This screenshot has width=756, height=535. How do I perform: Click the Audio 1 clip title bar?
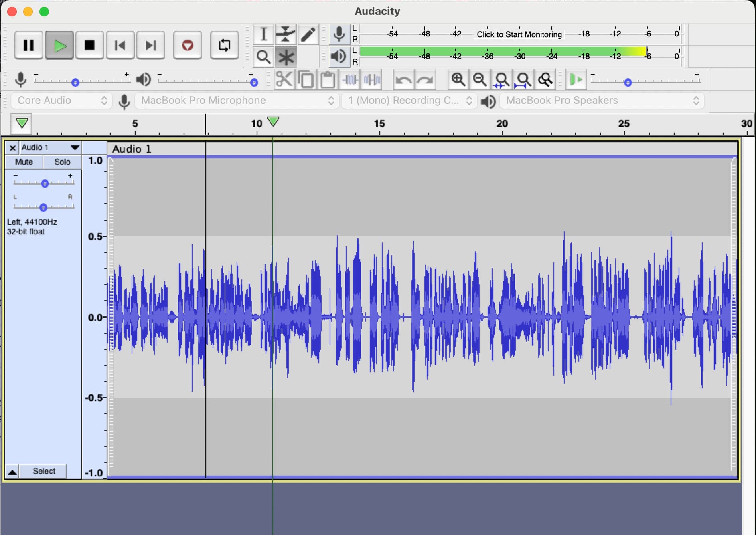[422, 149]
